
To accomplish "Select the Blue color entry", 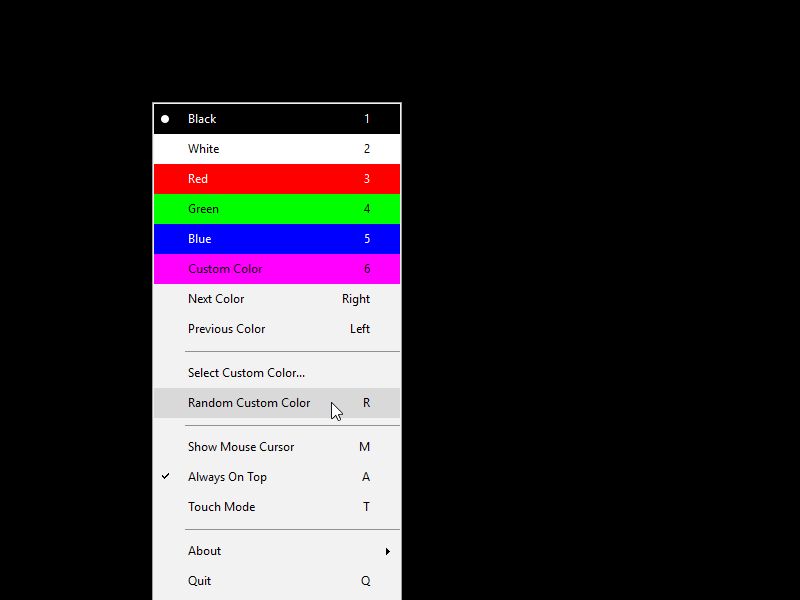I will [x=277, y=239].
